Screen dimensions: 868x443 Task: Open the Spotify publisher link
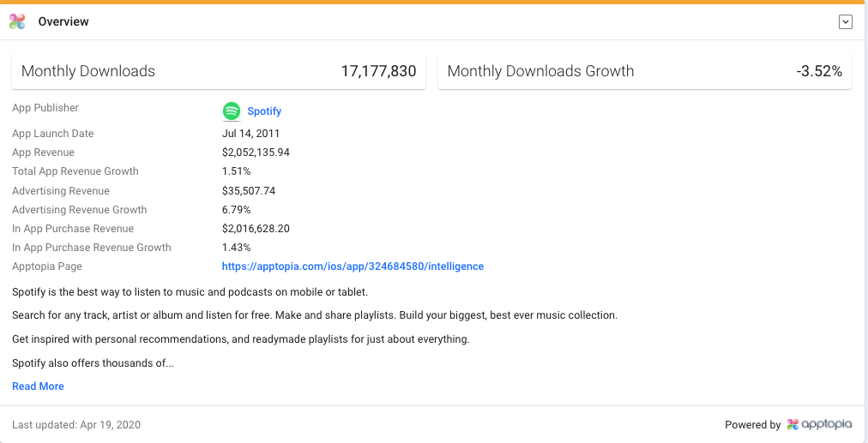tap(264, 111)
